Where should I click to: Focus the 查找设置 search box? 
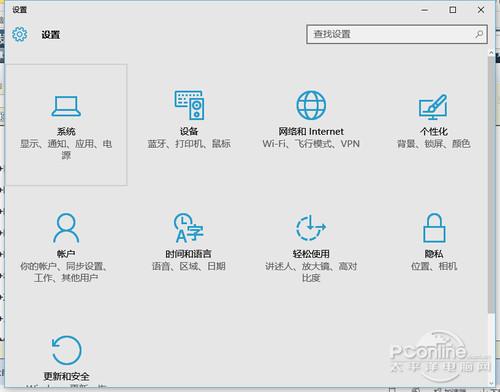[397, 34]
